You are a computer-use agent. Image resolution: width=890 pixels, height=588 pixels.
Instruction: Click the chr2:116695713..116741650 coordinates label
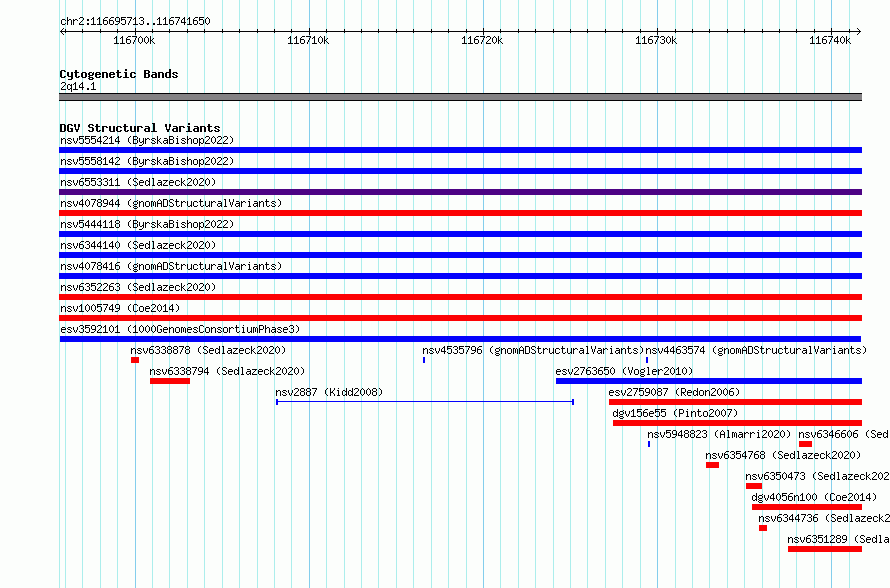(x=135, y=22)
